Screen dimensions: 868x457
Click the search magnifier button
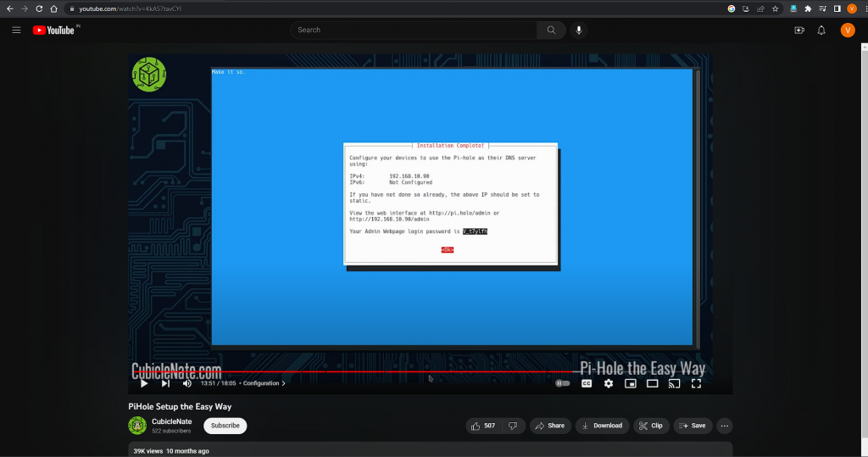(551, 30)
